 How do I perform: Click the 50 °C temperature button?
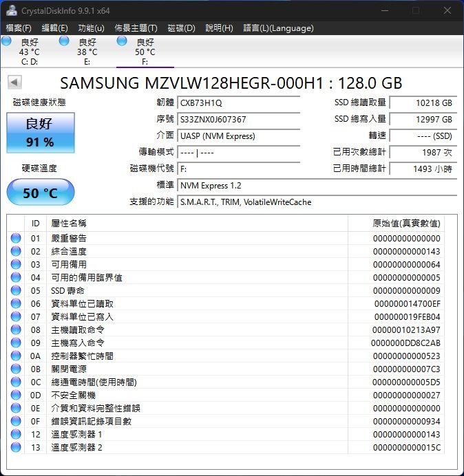click(x=41, y=192)
